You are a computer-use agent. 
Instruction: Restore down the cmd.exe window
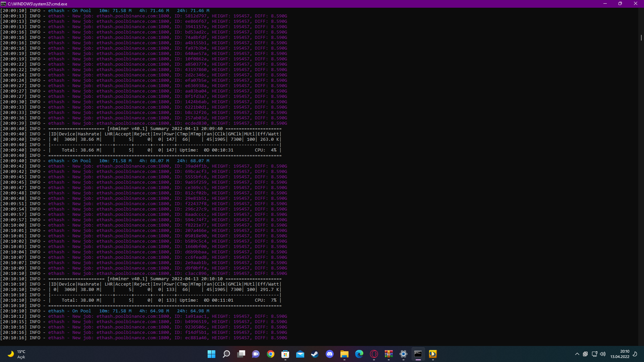(620, 4)
